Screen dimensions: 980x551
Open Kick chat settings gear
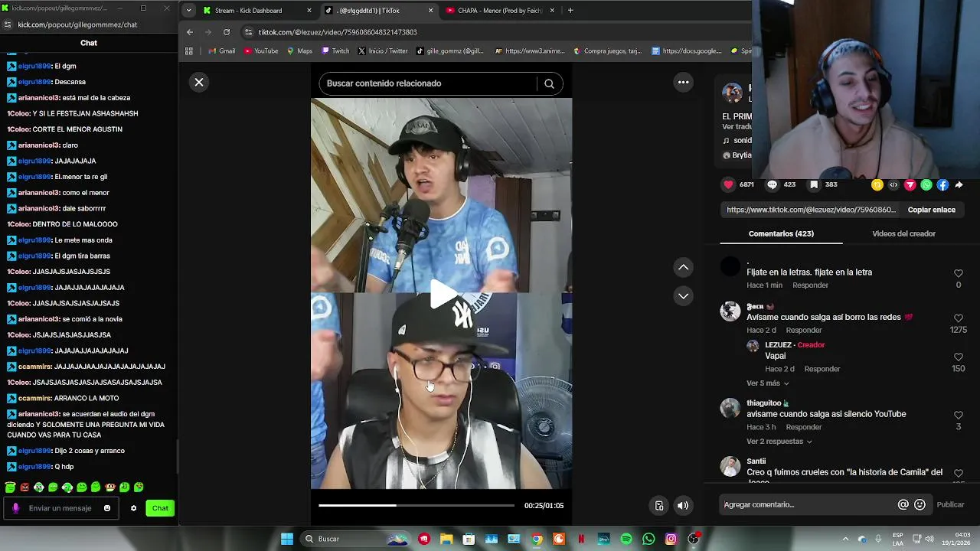coord(133,508)
